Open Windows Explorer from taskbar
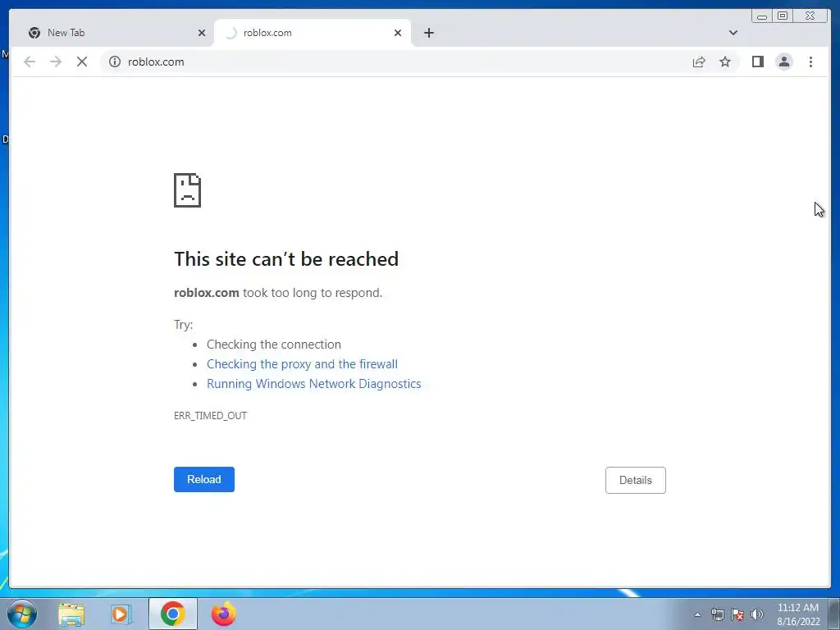The height and width of the screenshot is (630, 840). 71,614
